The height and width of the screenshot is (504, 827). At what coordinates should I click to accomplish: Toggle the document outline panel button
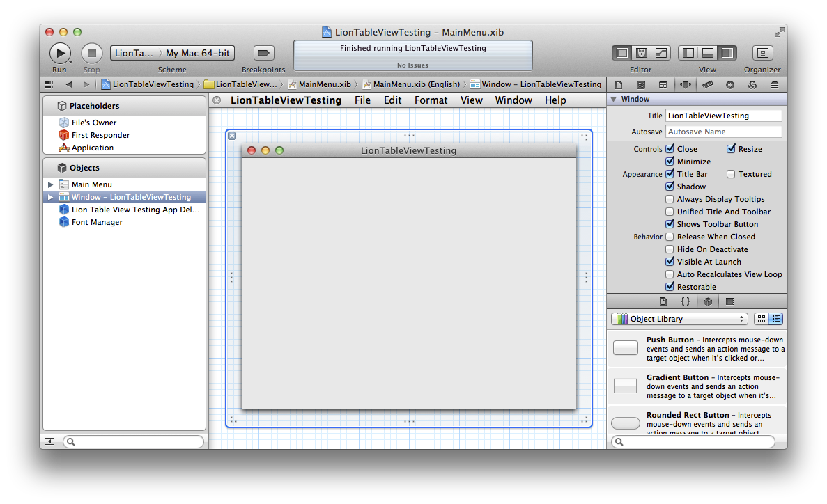tap(49, 442)
